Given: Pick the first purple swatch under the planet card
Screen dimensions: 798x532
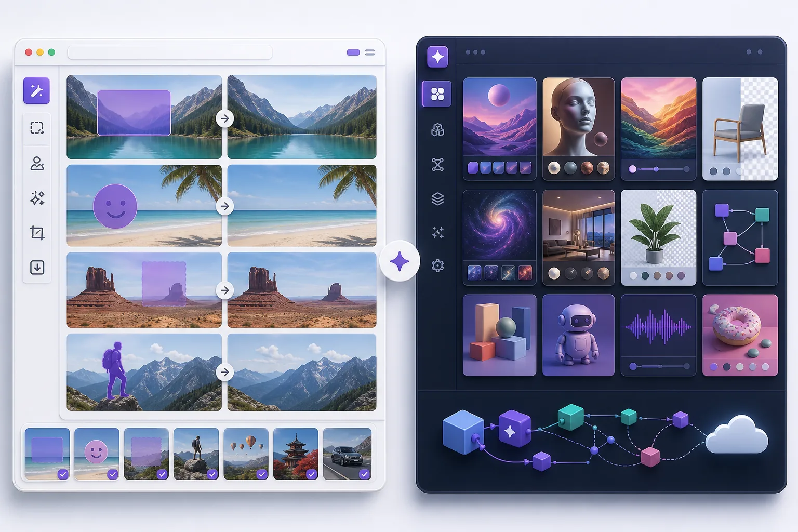Looking at the screenshot, I should (473, 167).
